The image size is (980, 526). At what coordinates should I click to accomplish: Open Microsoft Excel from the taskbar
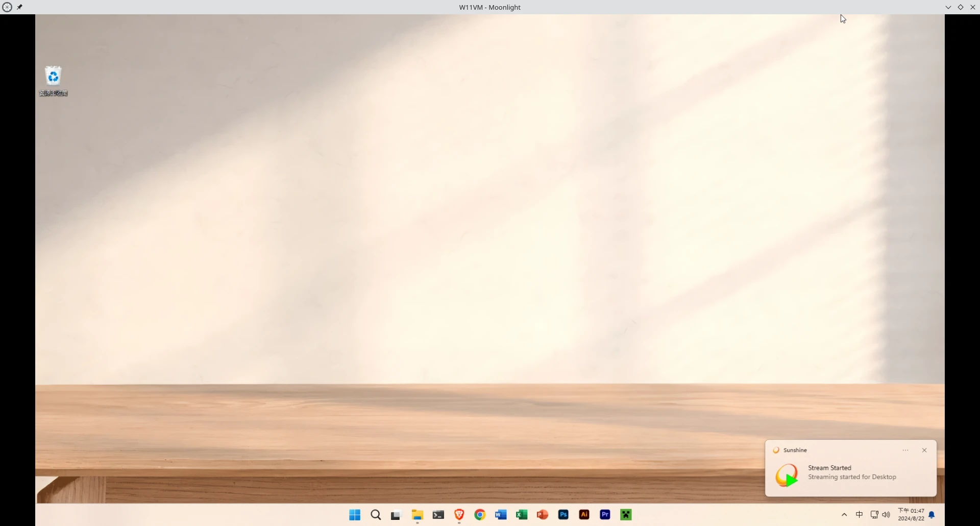click(522, 515)
